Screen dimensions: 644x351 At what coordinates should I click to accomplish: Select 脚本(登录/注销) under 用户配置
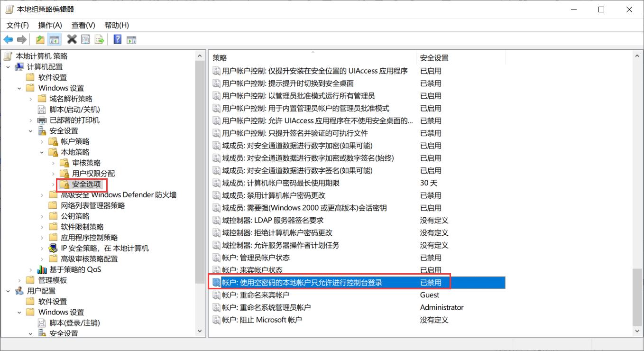point(75,323)
